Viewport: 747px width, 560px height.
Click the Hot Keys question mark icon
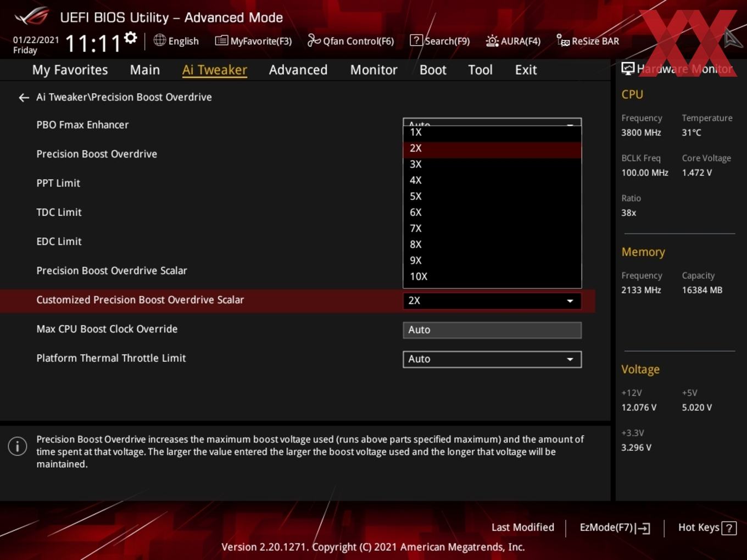pyautogui.click(x=729, y=528)
